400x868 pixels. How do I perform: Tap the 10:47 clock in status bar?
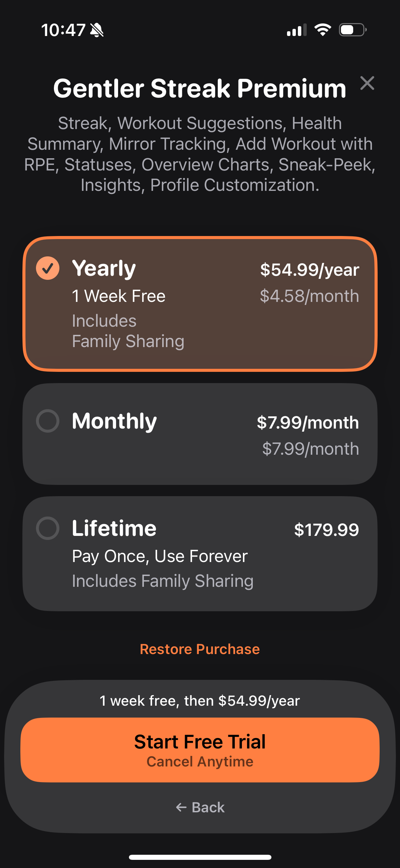63,30
